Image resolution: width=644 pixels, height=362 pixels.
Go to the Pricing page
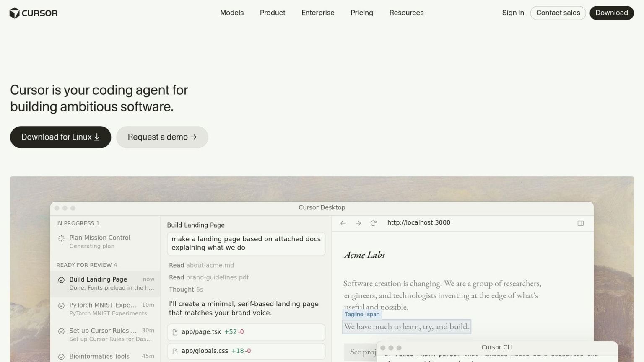(362, 13)
